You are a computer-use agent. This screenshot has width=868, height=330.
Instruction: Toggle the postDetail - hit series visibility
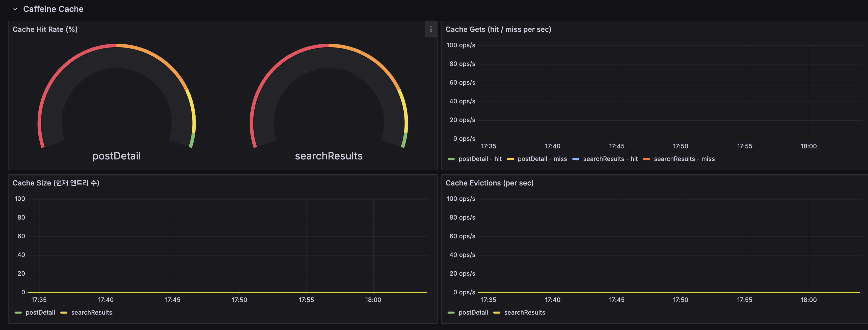480,159
